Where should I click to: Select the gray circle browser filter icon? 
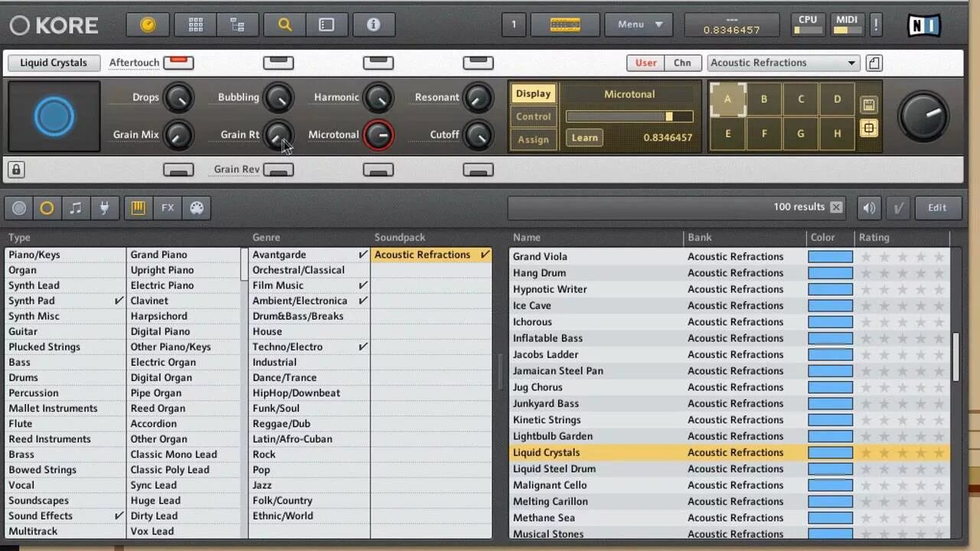tap(19, 207)
